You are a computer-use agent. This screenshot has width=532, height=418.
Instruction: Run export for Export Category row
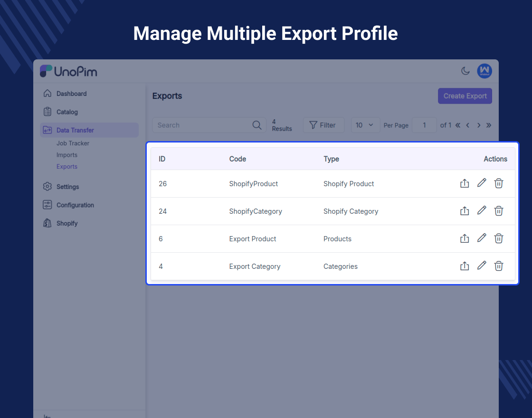point(465,266)
